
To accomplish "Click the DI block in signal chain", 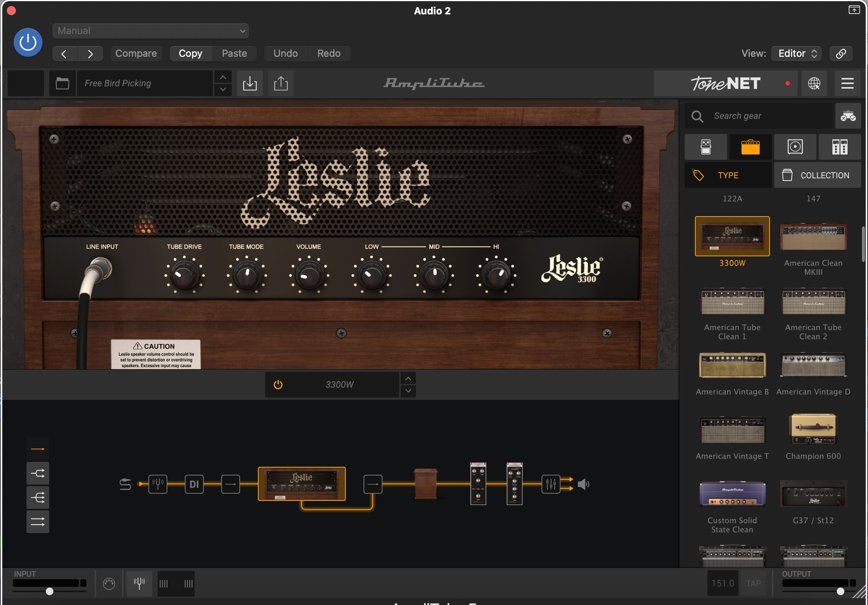I will click(x=194, y=484).
